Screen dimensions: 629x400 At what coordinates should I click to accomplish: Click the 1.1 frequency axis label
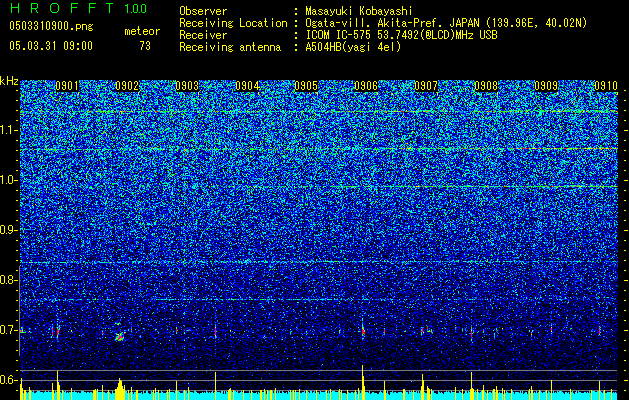(9, 130)
